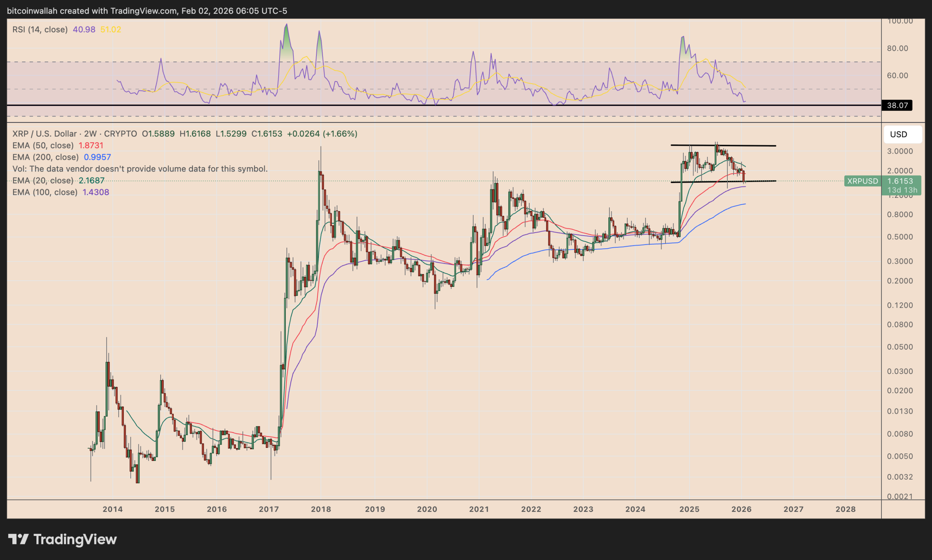Select the EMA (50, close) legend entry
Image resolution: width=932 pixels, height=560 pixels.
43,145
